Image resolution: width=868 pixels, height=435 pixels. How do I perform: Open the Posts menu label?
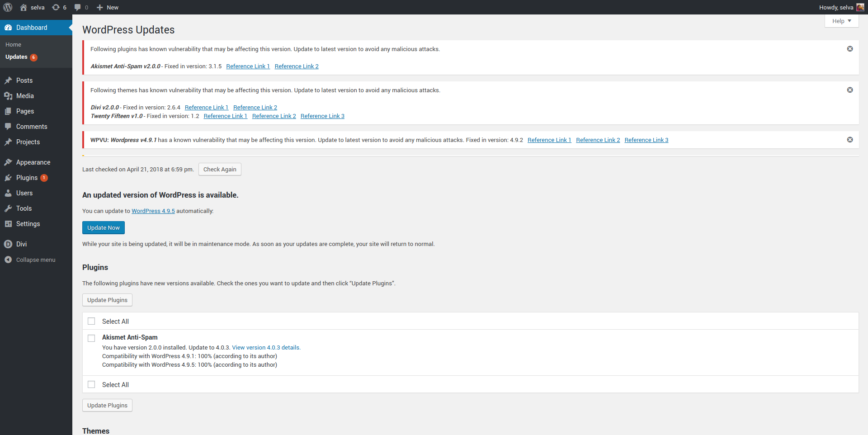(24, 80)
